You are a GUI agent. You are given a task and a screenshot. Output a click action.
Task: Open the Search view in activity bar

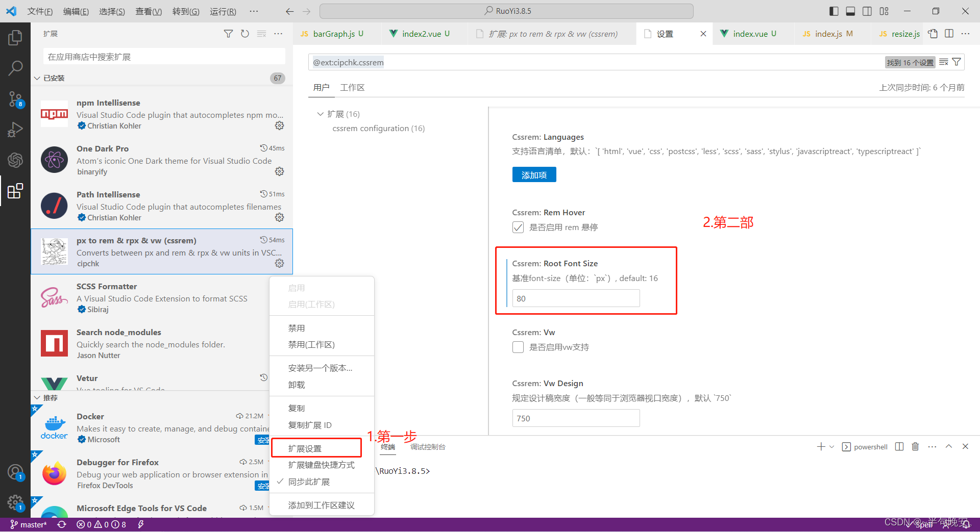(x=15, y=68)
